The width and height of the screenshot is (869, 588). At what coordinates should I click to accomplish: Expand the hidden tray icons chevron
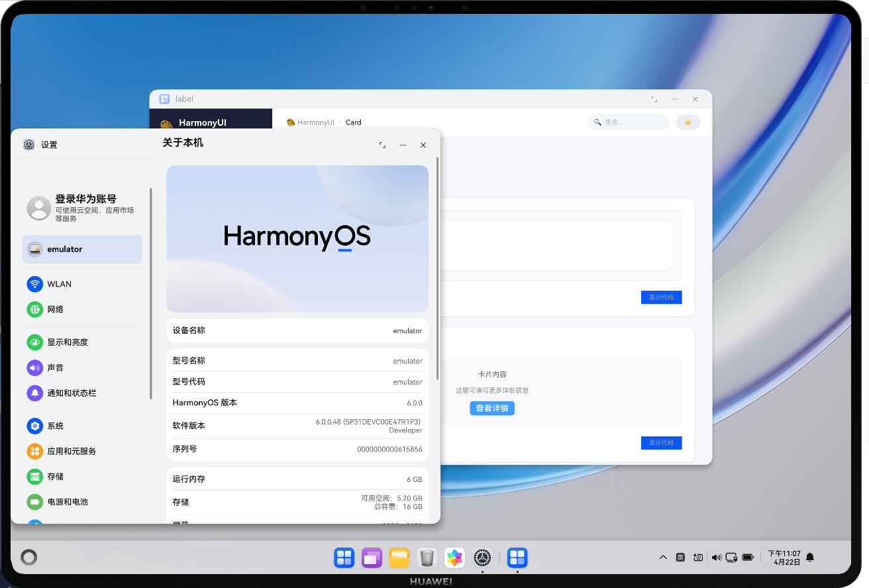(662, 558)
